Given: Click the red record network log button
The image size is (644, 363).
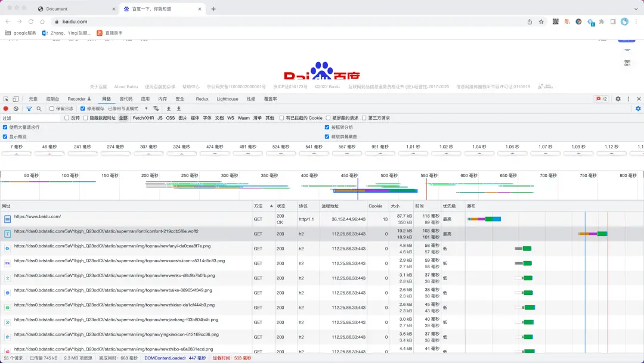Looking at the screenshot, I should click(x=6, y=109).
